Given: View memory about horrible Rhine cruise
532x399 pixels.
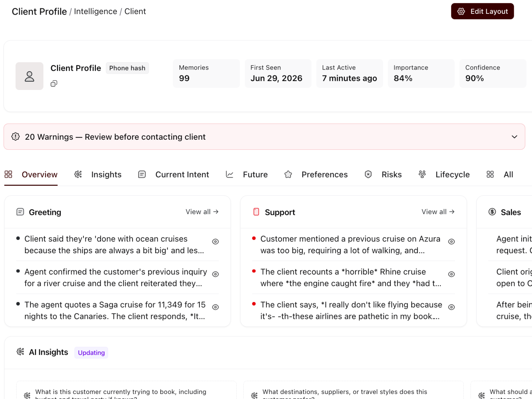Looking at the screenshot, I should tap(452, 274).
